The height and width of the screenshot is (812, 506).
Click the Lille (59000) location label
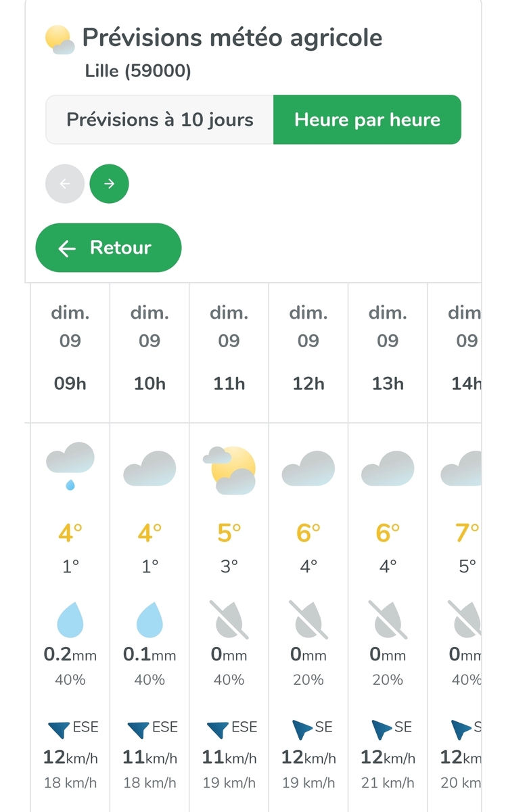tap(138, 71)
